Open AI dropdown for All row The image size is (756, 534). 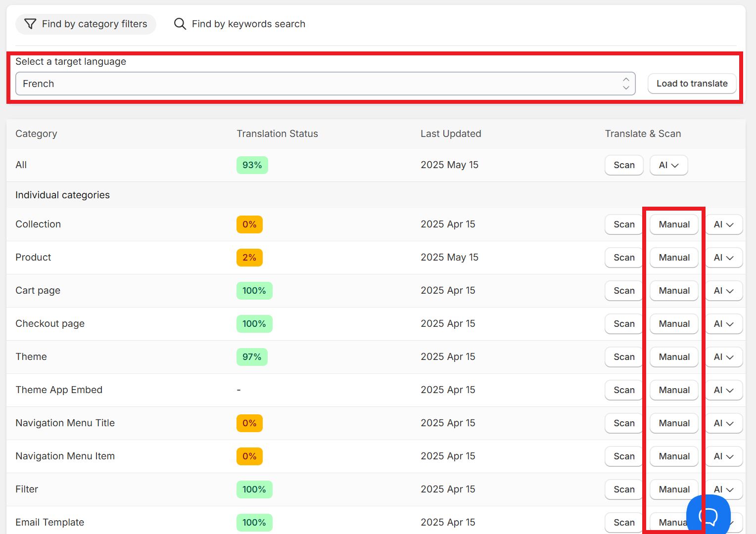pos(668,165)
